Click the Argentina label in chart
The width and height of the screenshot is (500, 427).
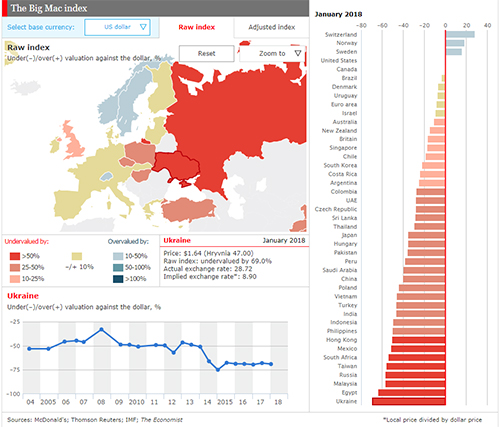coord(343,183)
